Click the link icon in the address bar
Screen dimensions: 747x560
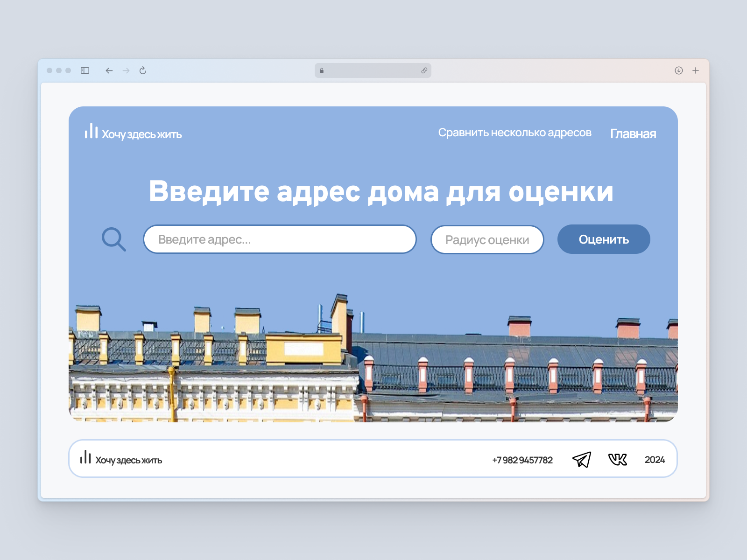424,70
